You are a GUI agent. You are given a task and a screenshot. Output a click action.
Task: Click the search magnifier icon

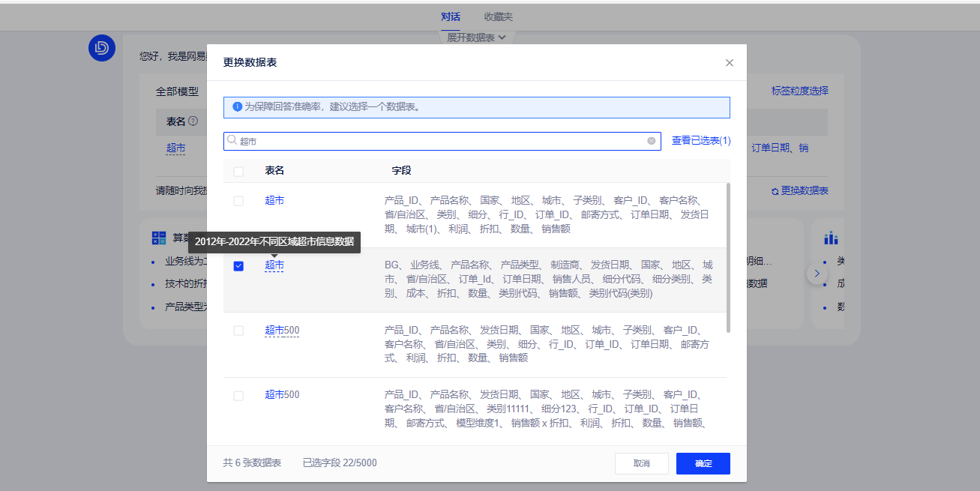232,141
